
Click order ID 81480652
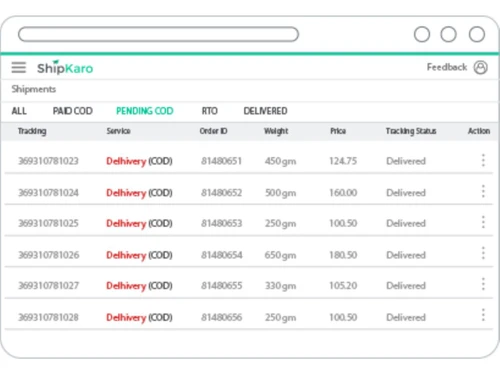[221, 193]
